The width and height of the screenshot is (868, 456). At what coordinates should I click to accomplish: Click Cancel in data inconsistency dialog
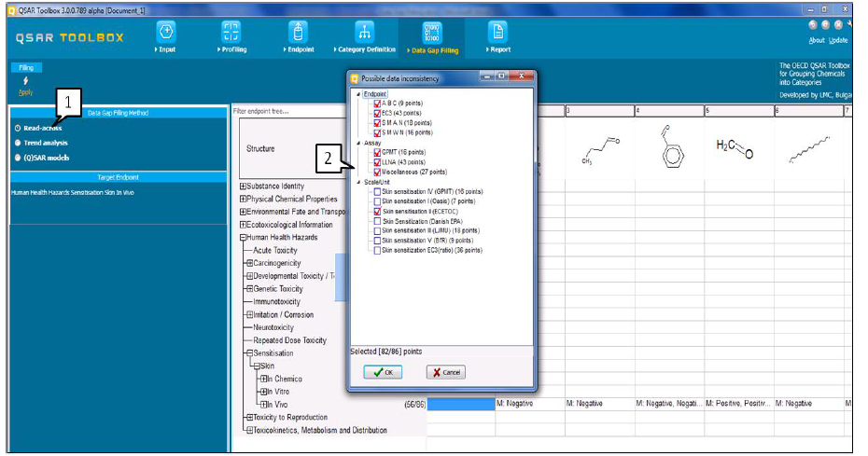coord(445,372)
